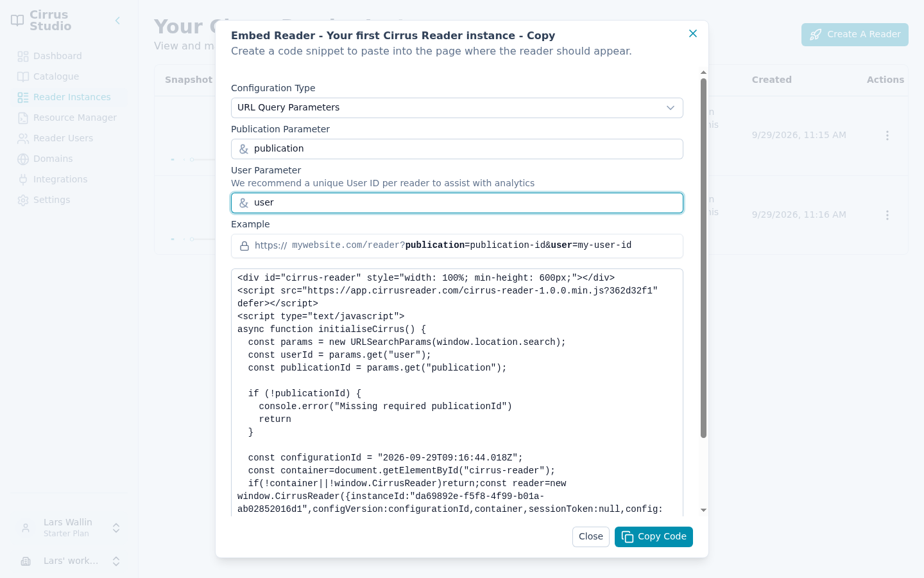Click the scroll up arrow in dialog
This screenshot has width=924, height=578.
703,73
